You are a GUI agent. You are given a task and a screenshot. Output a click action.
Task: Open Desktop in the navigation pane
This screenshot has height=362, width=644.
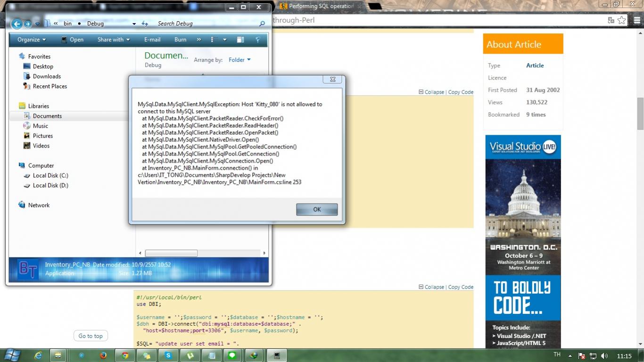(x=43, y=66)
